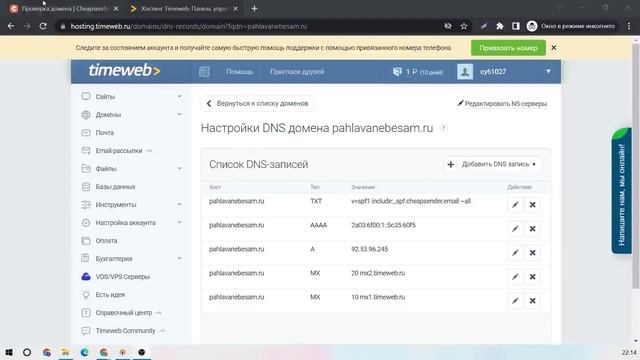
Task: Click the green Привязать номер button
Action: click(508, 48)
